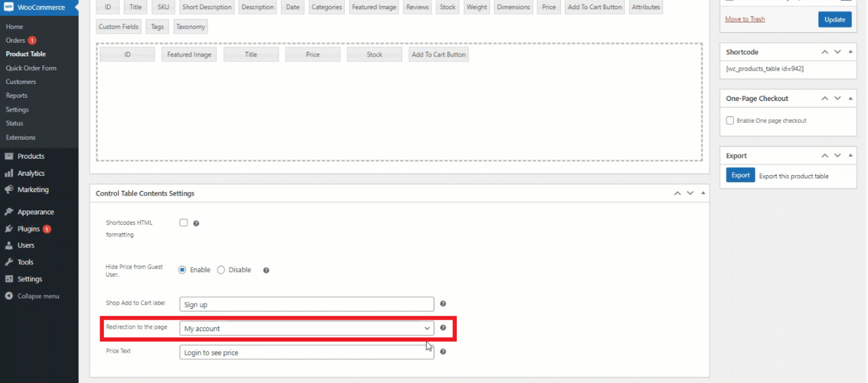
Task: Collapse the Control Table Contents Settings panel
Action: (x=703, y=193)
